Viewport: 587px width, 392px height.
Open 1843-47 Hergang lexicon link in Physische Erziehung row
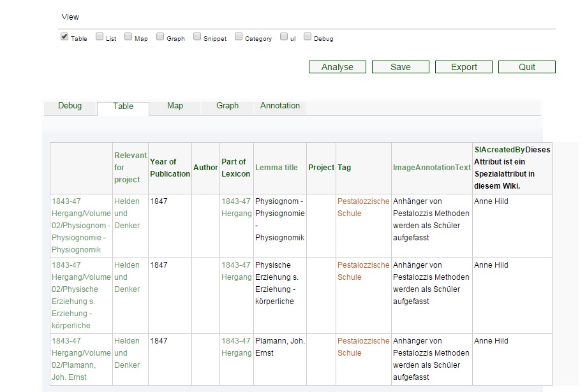(236, 271)
